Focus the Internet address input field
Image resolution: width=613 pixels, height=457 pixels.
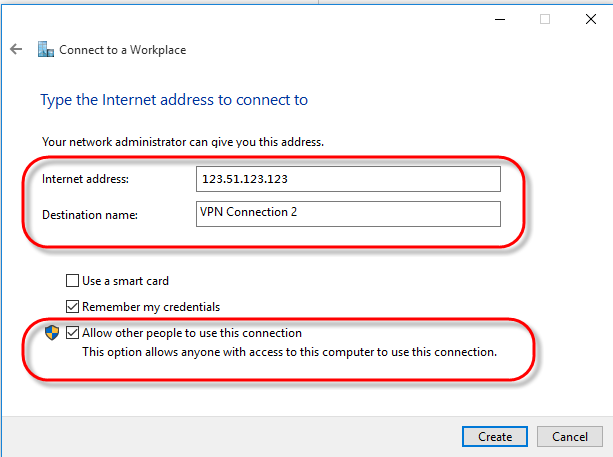point(348,179)
